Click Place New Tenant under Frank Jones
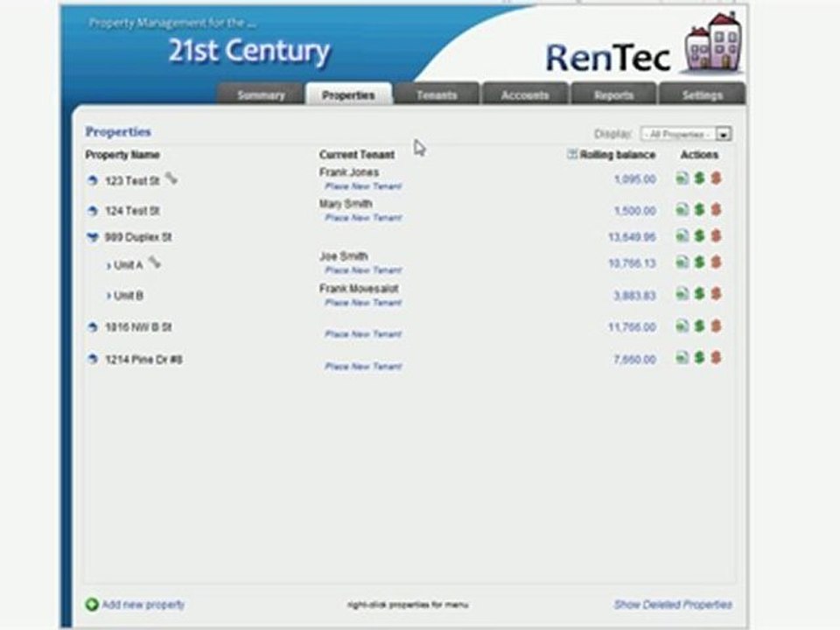 coord(363,186)
